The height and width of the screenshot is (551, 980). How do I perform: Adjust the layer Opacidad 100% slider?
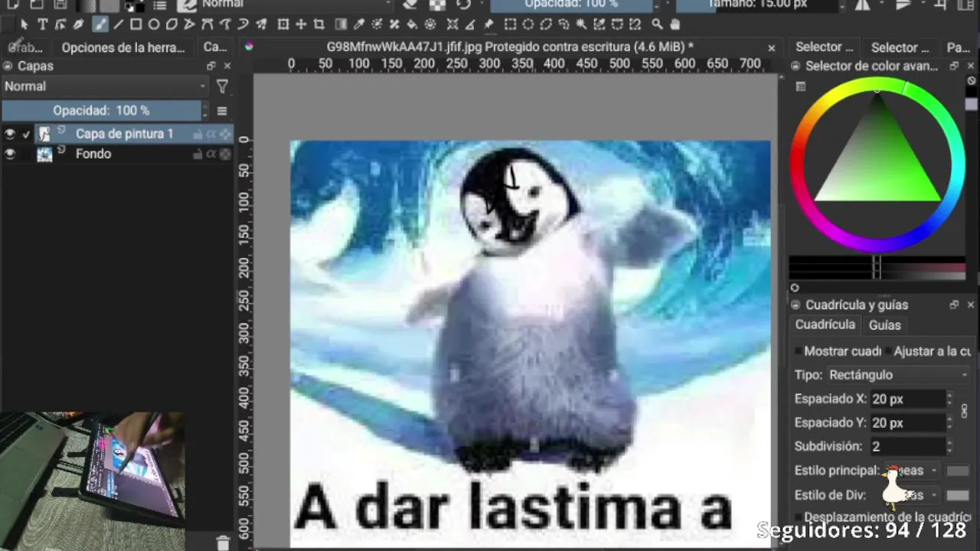click(x=101, y=111)
